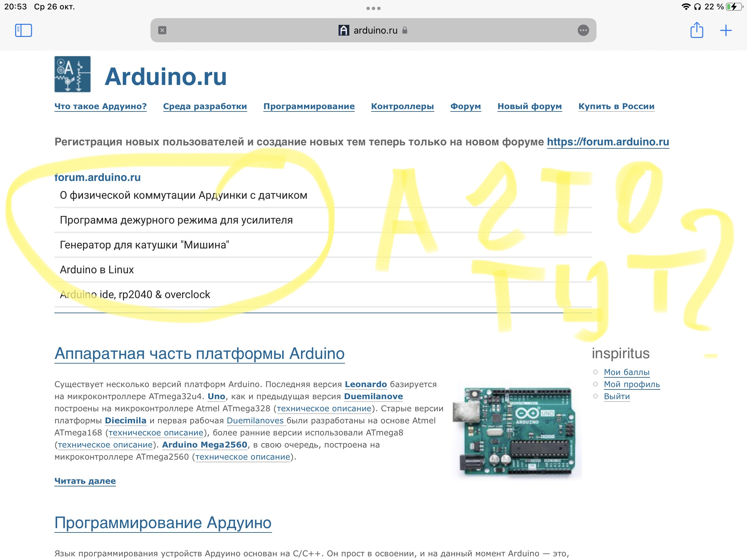Tap the multitasking three dots at top

click(x=373, y=8)
